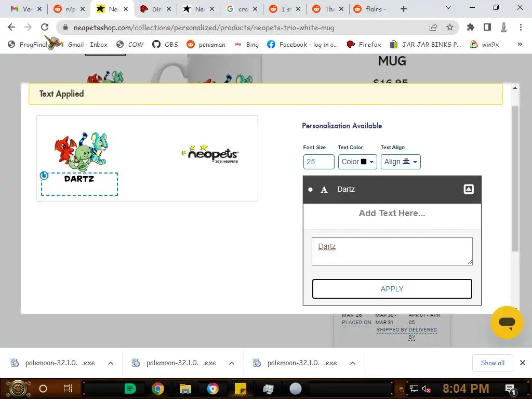Open the Chrome three-dot menu
This screenshot has width=532, height=399.
pyautogui.click(x=521, y=27)
